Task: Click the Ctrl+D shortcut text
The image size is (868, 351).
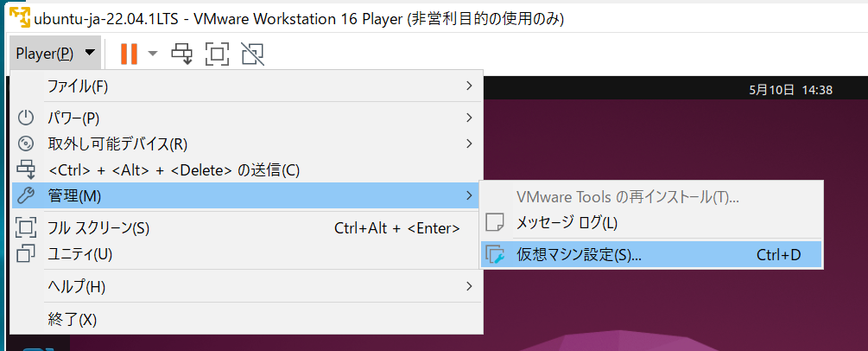Action: click(778, 255)
